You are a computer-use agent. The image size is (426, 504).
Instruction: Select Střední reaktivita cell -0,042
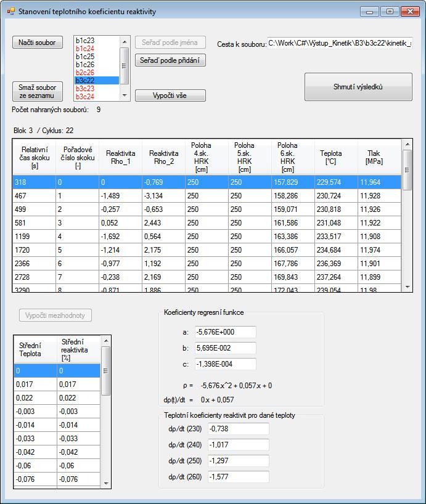pyautogui.click(x=78, y=452)
